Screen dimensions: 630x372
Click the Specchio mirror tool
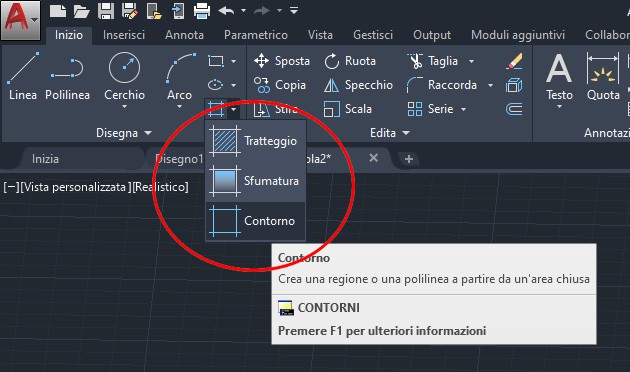pos(358,85)
